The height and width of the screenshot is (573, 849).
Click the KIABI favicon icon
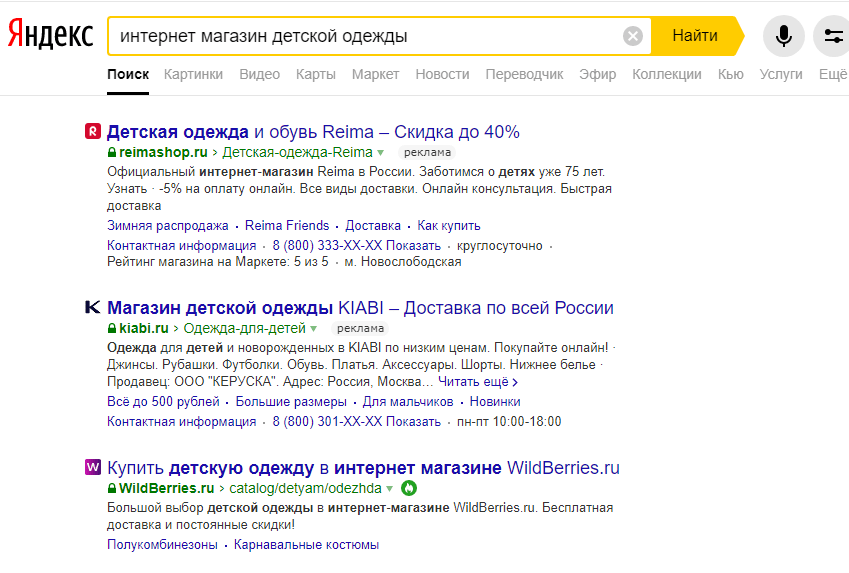click(x=93, y=308)
